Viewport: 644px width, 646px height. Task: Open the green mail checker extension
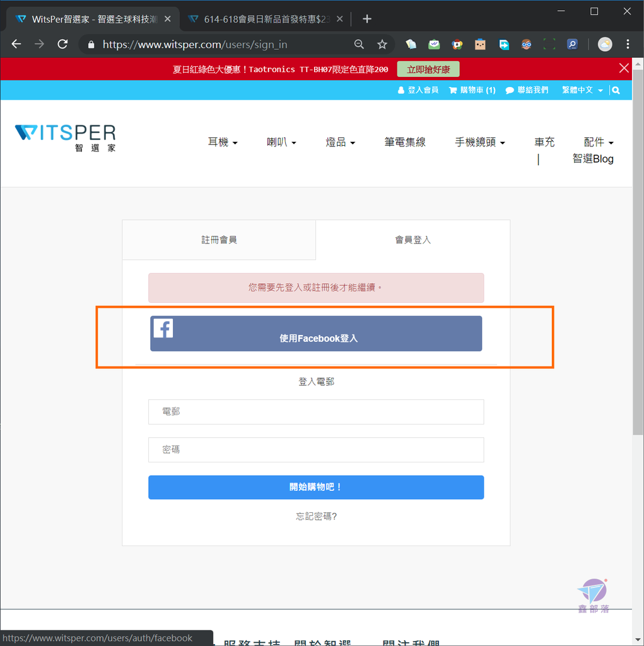[x=434, y=44]
